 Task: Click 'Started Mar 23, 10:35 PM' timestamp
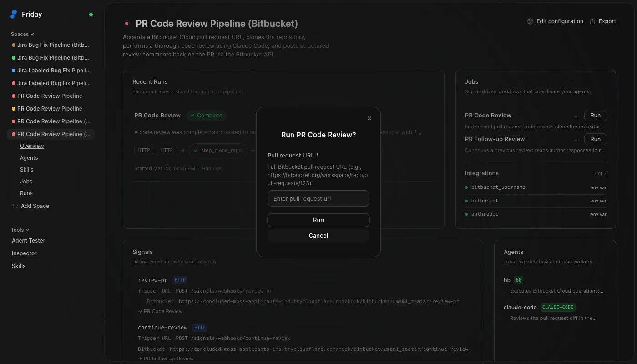click(x=165, y=168)
